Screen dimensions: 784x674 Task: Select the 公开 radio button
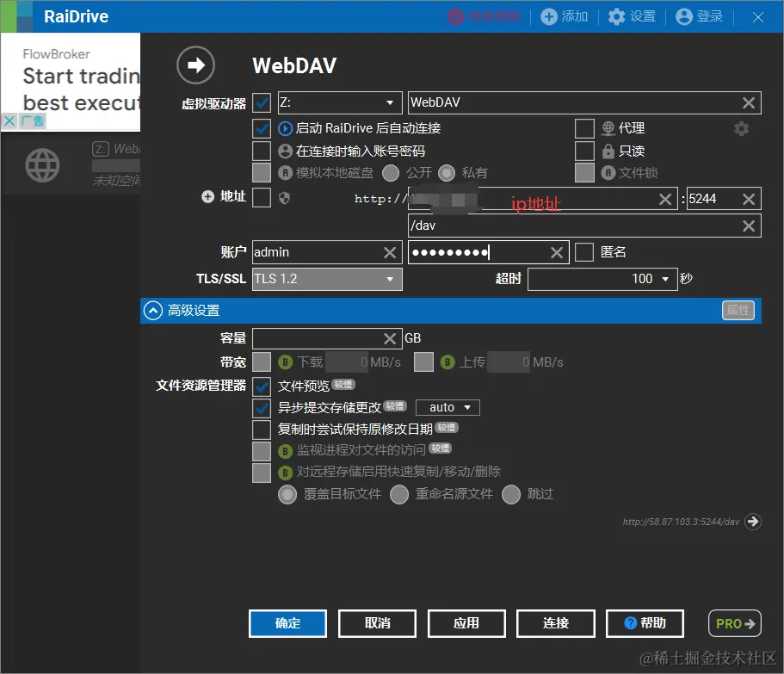[x=391, y=173]
